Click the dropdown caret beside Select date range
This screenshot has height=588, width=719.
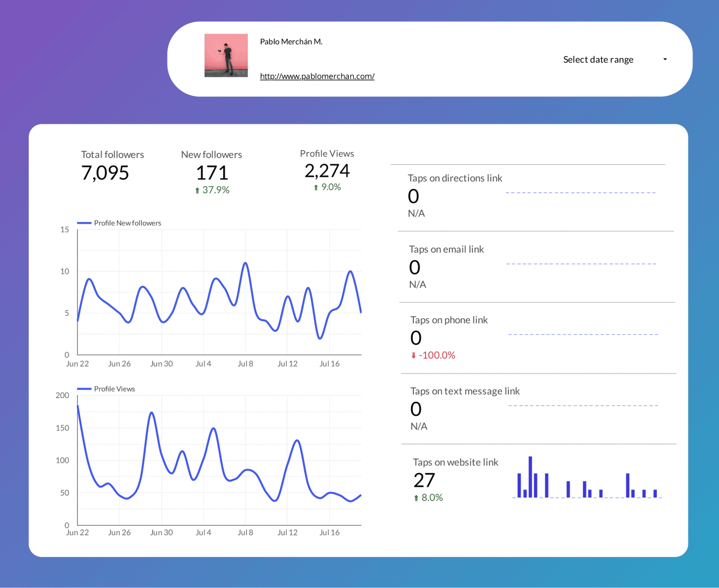[x=665, y=59]
